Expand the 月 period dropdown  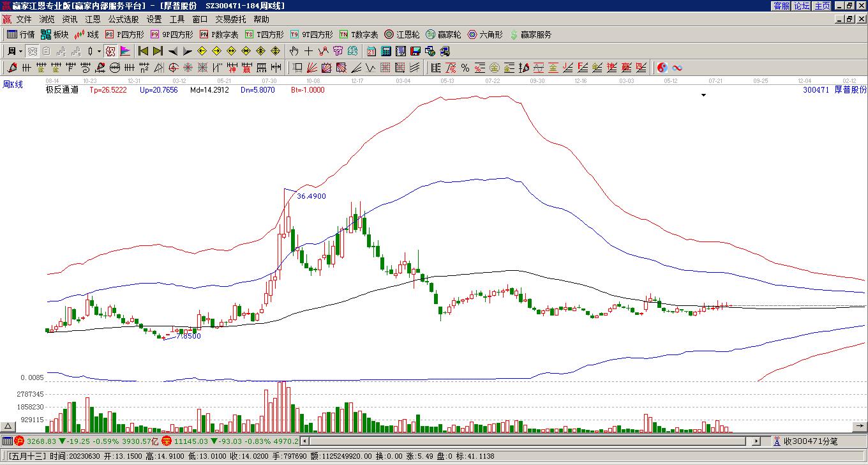click(15, 51)
